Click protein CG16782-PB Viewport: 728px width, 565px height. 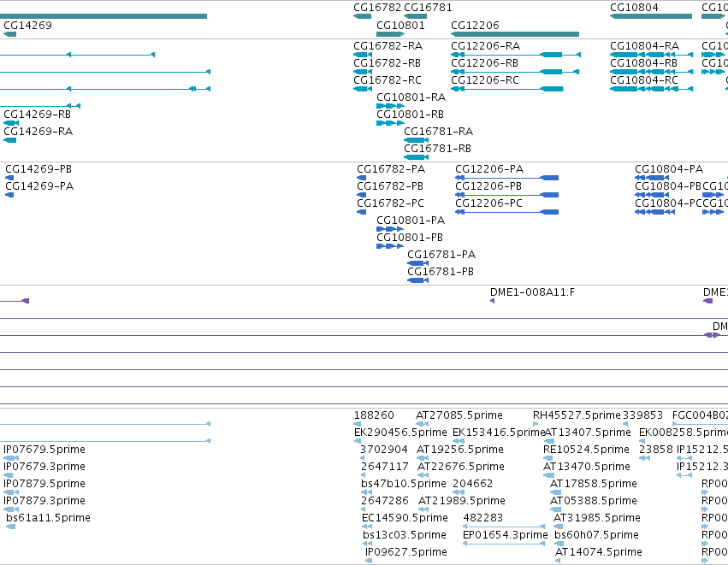(x=390, y=186)
